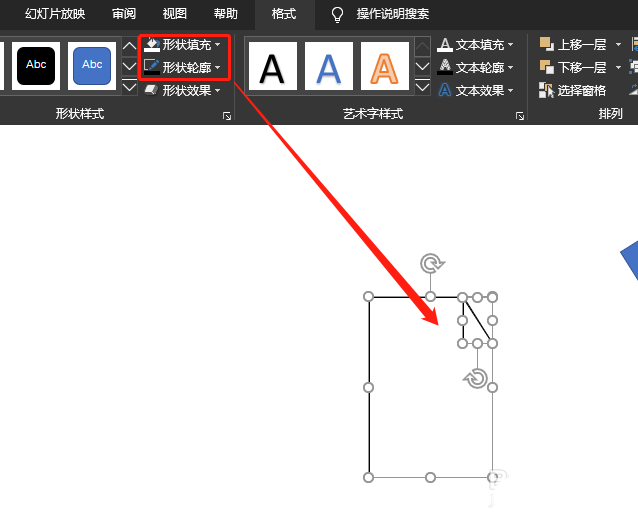Open the 下移一层 dropdown arrow
The image size is (638, 522).
click(618, 67)
